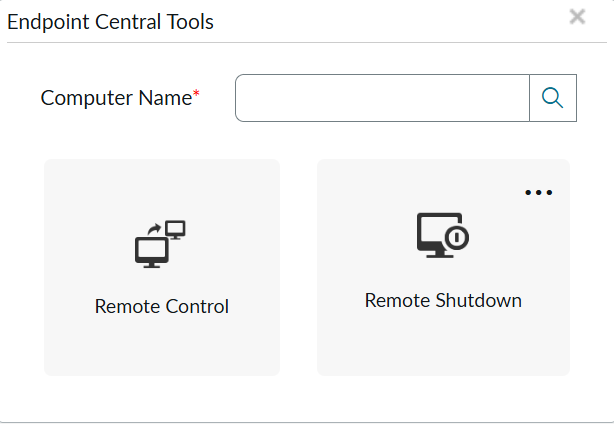Dismiss the dialog with the X button
The width and height of the screenshot is (614, 424).
[577, 17]
